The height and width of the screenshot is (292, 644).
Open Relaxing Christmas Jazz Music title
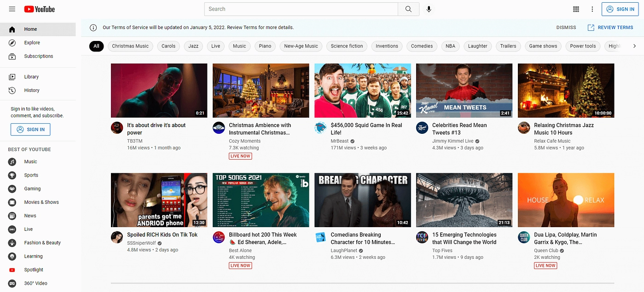(x=564, y=129)
